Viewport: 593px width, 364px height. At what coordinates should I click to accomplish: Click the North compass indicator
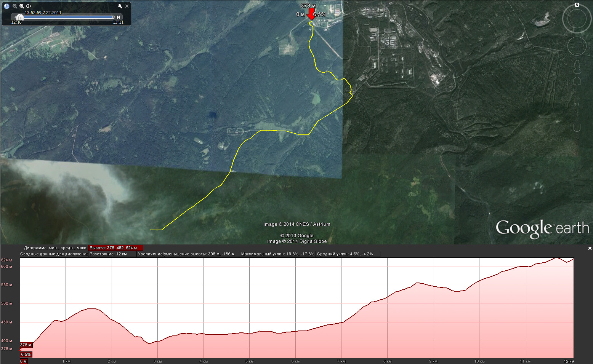(577, 5)
